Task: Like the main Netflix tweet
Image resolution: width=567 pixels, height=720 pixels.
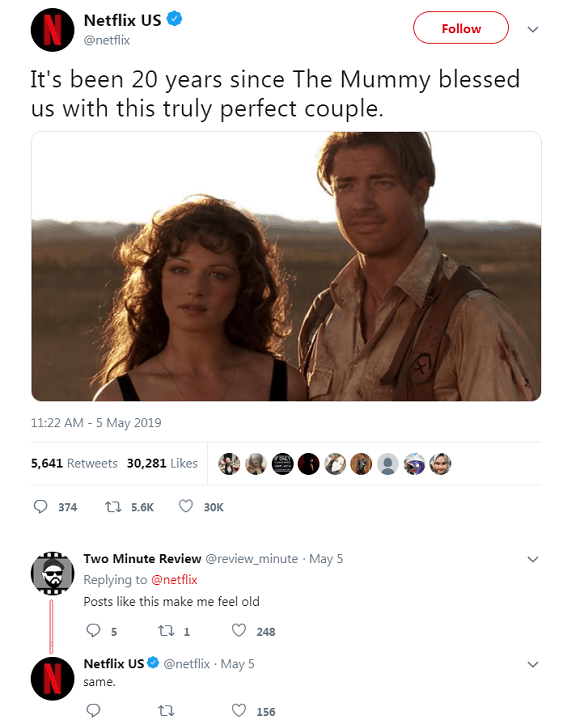Action: [185, 506]
